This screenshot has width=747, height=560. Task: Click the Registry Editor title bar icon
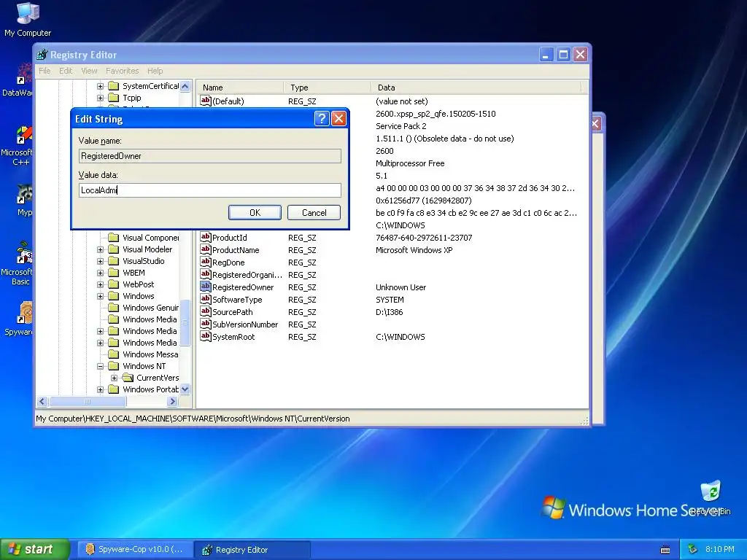[42, 55]
